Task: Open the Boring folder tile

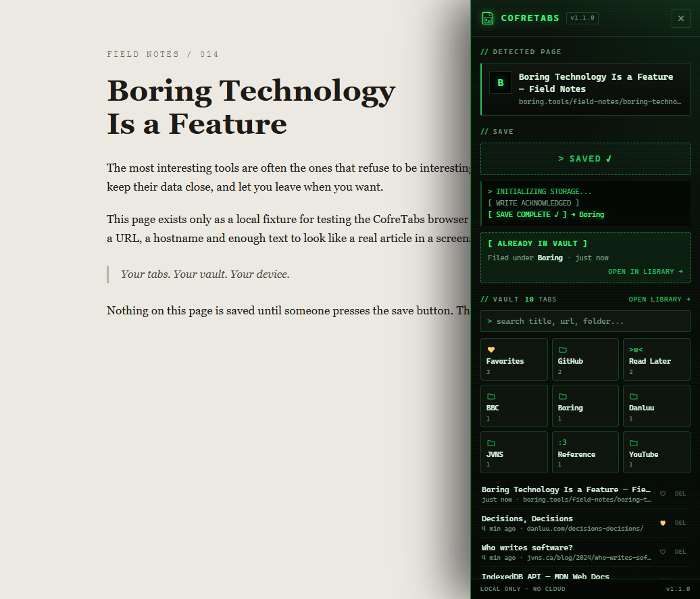Action: click(585, 406)
